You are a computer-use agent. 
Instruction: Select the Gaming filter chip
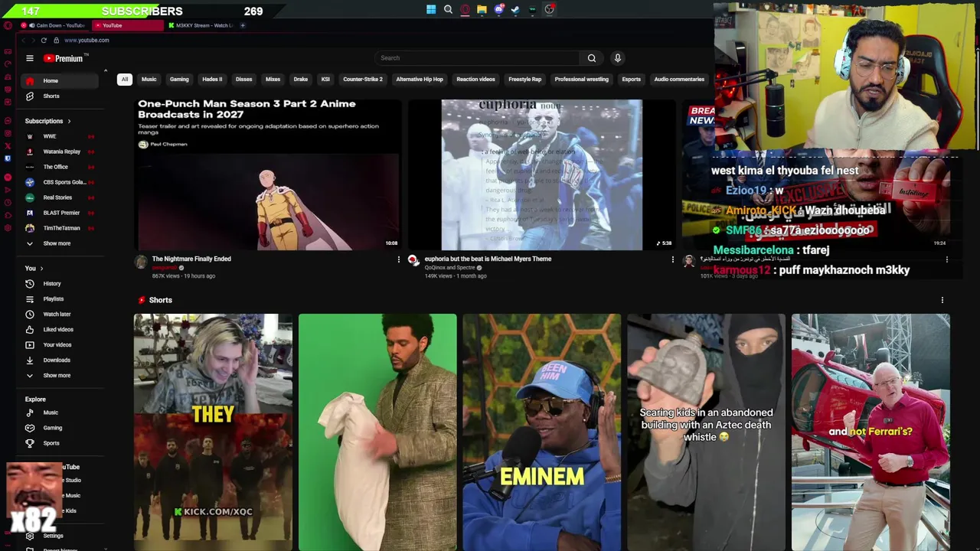click(x=179, y=79)
